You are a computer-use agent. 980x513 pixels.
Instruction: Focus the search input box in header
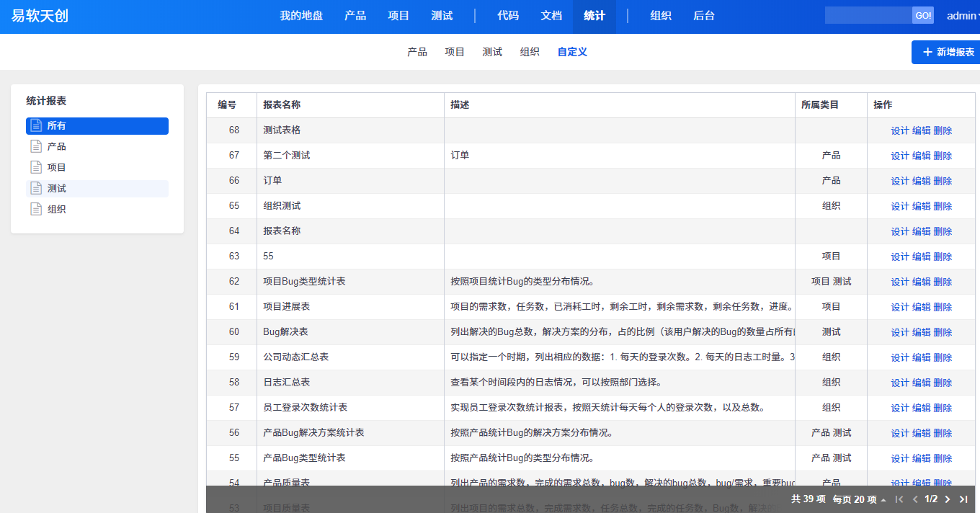pyautogui.click(x=868, y=16)
